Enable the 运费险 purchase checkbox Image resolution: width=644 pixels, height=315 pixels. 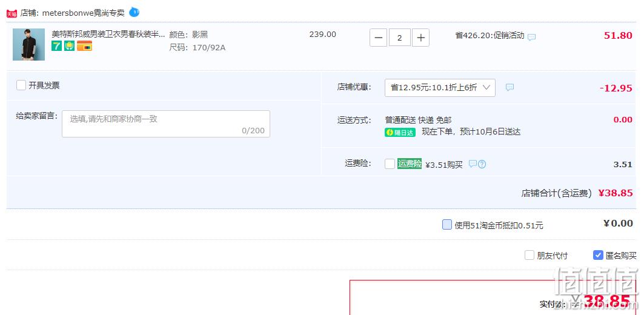(x=390, y=164)
